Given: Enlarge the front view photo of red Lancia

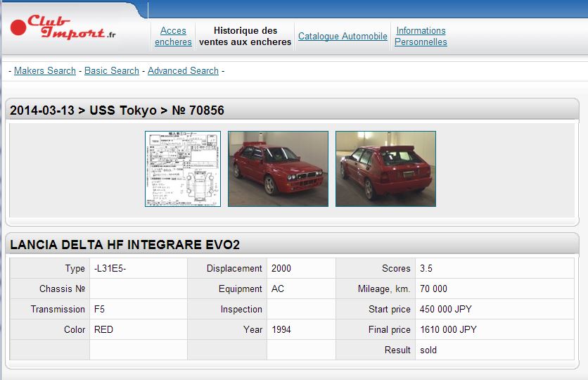Looking at the screenshot, I should tap(278, 169).
